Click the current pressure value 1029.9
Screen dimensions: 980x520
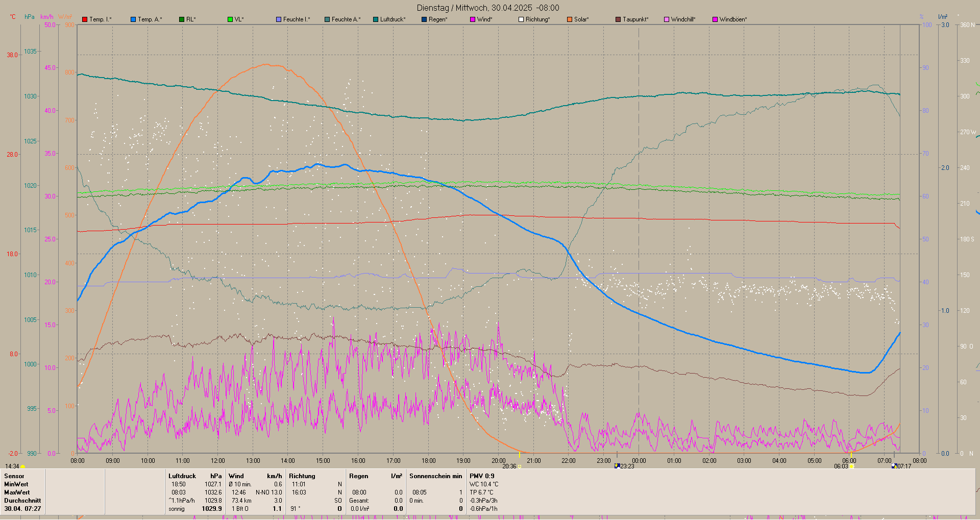[x=212, y=509]
